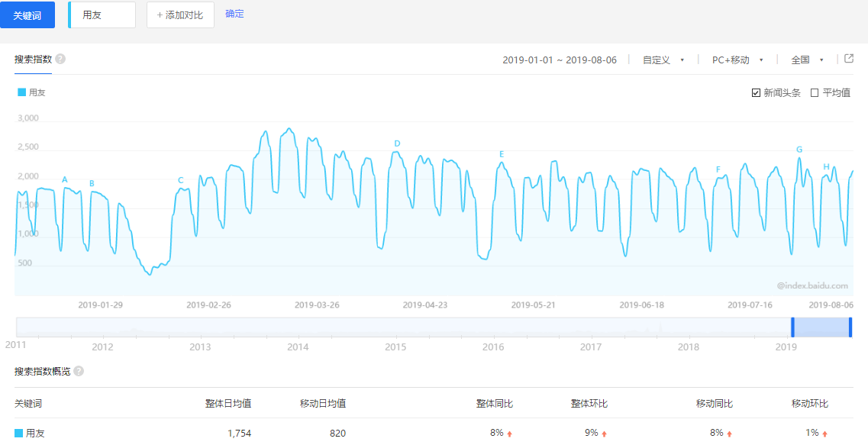Click the 确定 confirm link
Screen dimensions: 868x445
click(x=234, y=15)
